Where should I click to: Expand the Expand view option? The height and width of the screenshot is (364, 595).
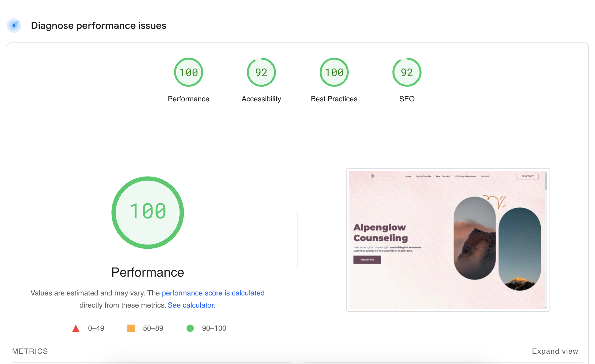click(x=556, y=351)
